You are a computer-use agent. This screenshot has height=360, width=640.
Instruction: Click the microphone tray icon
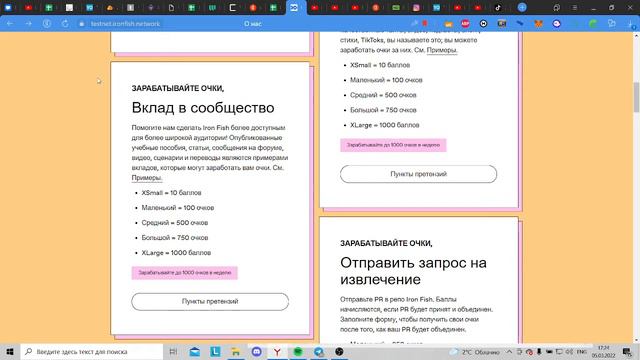539,351
